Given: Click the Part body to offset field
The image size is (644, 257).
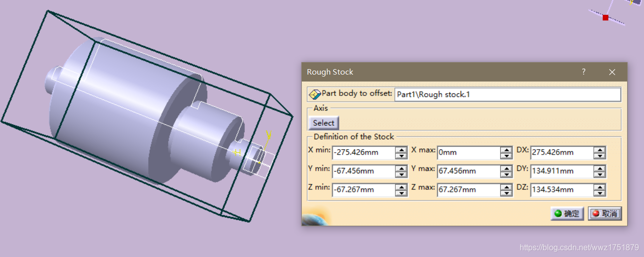Looking at the screenshot, I should point(507,94).
